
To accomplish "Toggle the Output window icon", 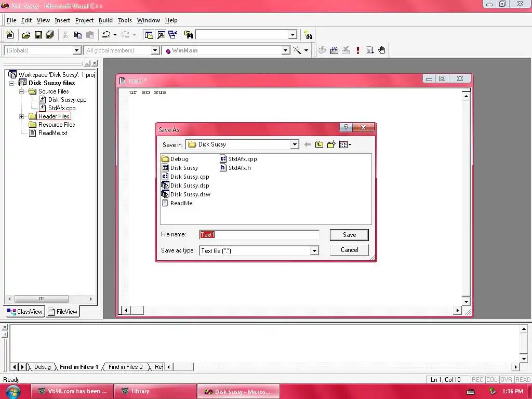I will pyautogui.click(x=161, y=35).
